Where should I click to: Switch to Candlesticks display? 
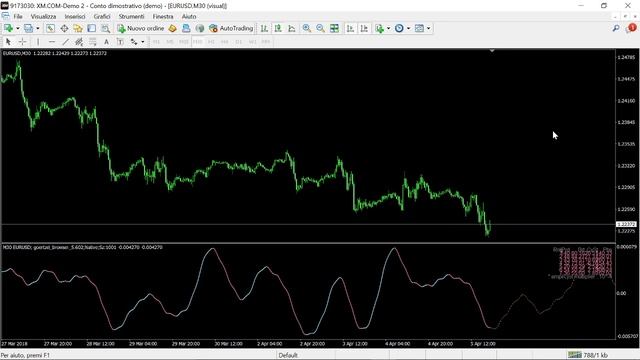tap(278, 28)
